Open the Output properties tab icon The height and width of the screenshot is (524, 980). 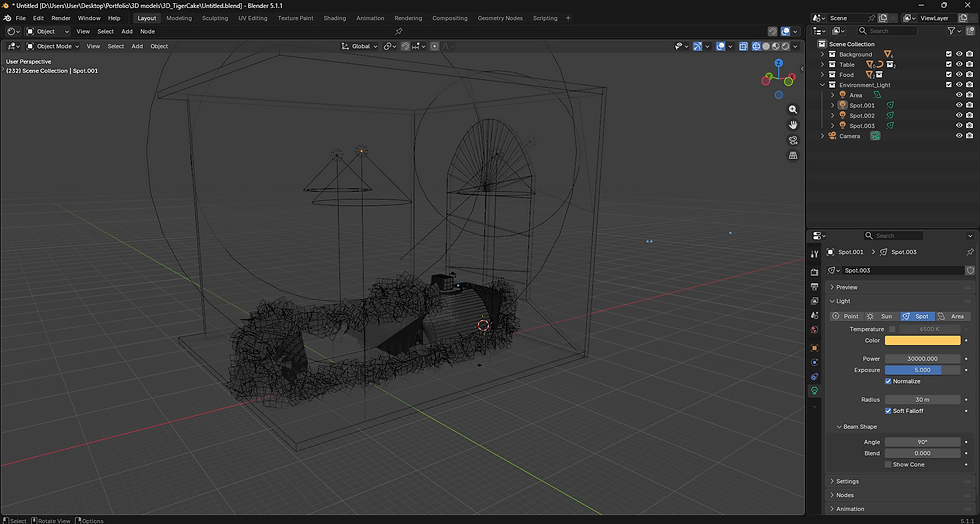[814, 287]
